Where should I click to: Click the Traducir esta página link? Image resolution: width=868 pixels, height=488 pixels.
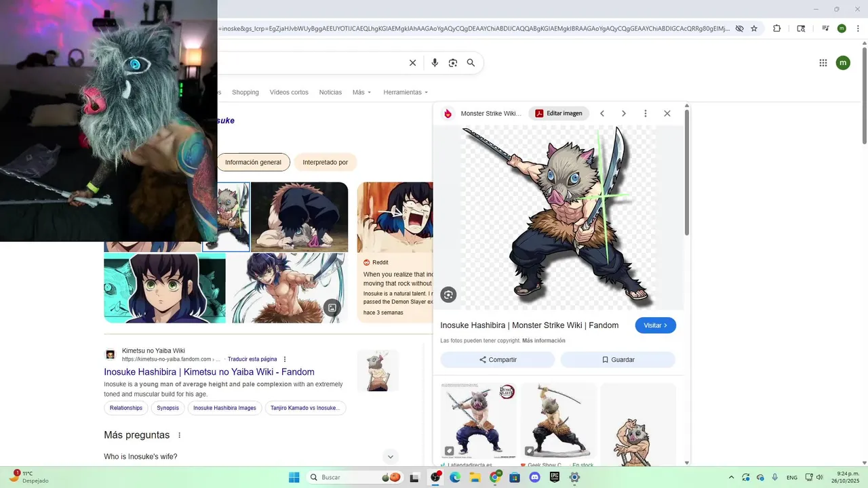coord(252,359)
